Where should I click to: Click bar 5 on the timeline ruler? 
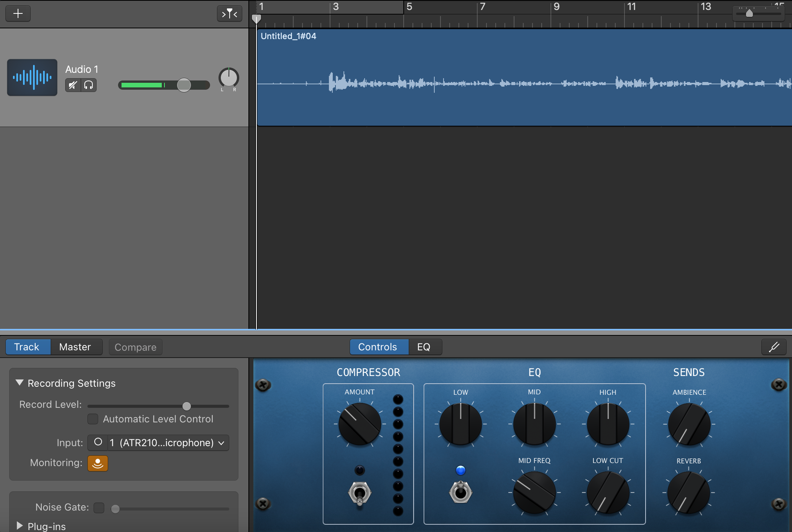click(x=409, y=7)
